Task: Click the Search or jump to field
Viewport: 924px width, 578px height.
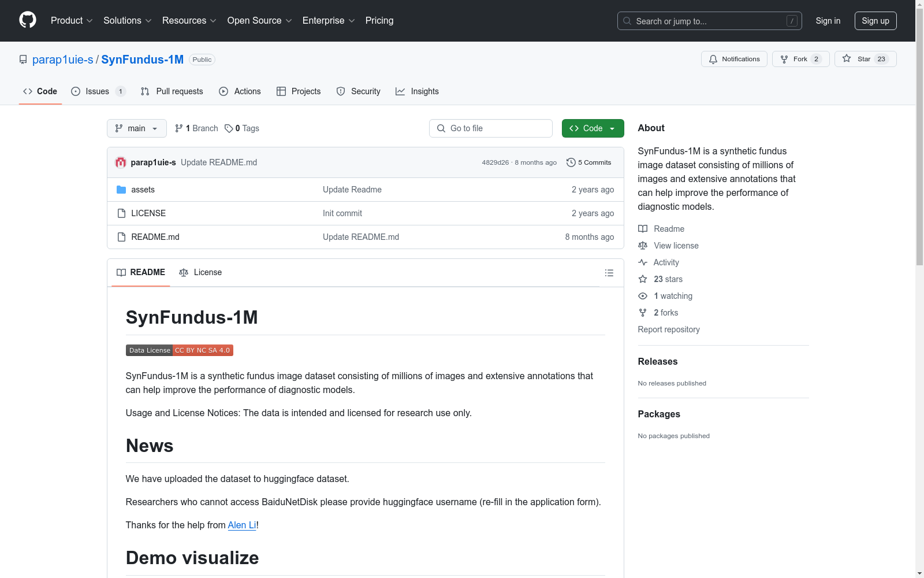Action: point(710,21)
